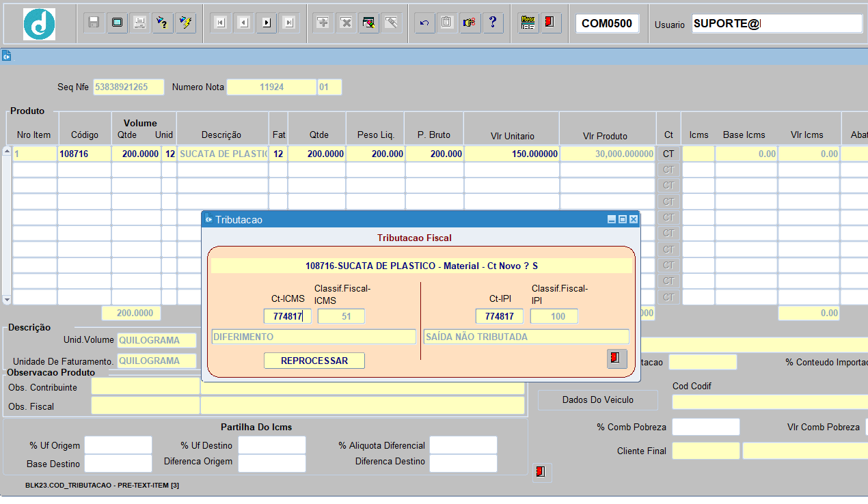
Task: Click Vlr Produto cell 30,000.000000
Action: 608,154
